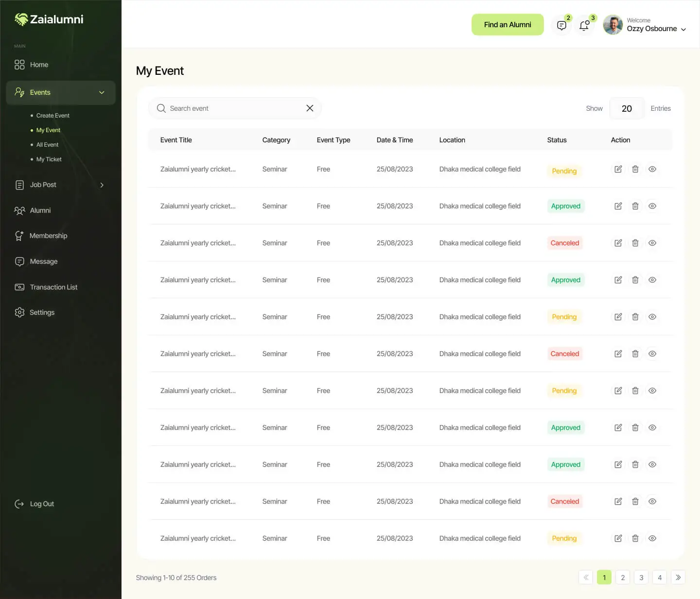
Task: Open the My Ticket submenu item
Action: click(49, 159)
